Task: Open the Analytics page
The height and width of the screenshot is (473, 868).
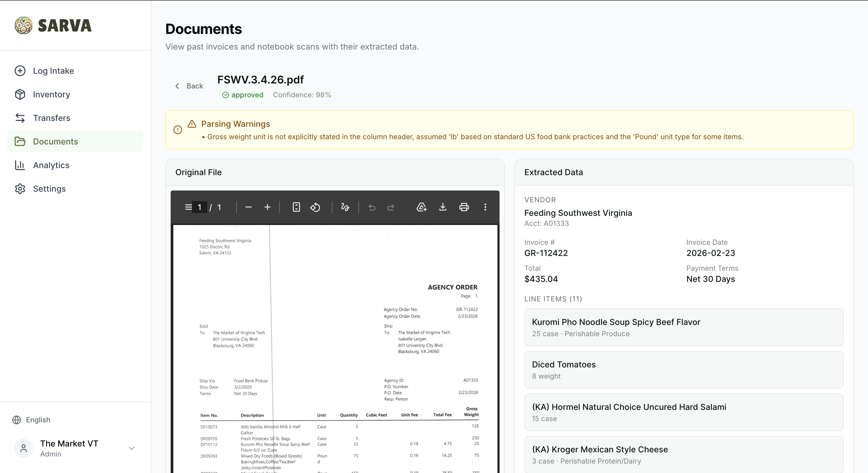Action: coord(51,165)
